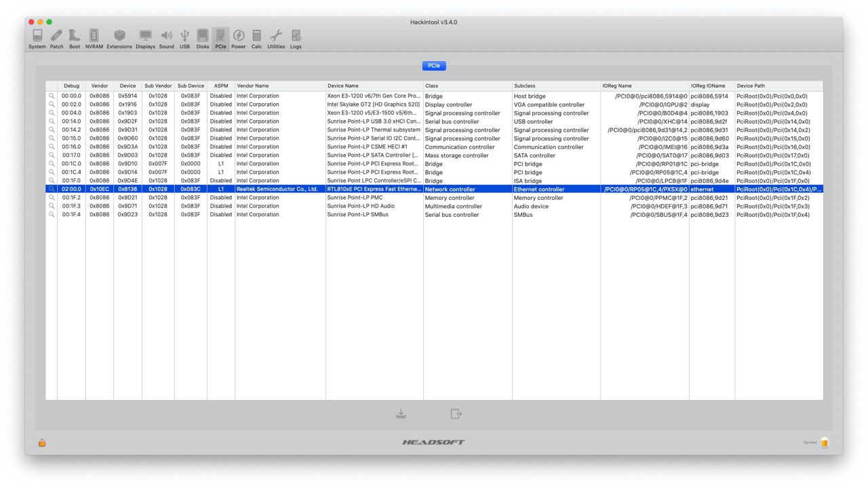The height and width of the screenshot is (488, 868).
Task: Click the /PCI0@0/IGPU@2 IOReg name cell
Action: point(644,104)
